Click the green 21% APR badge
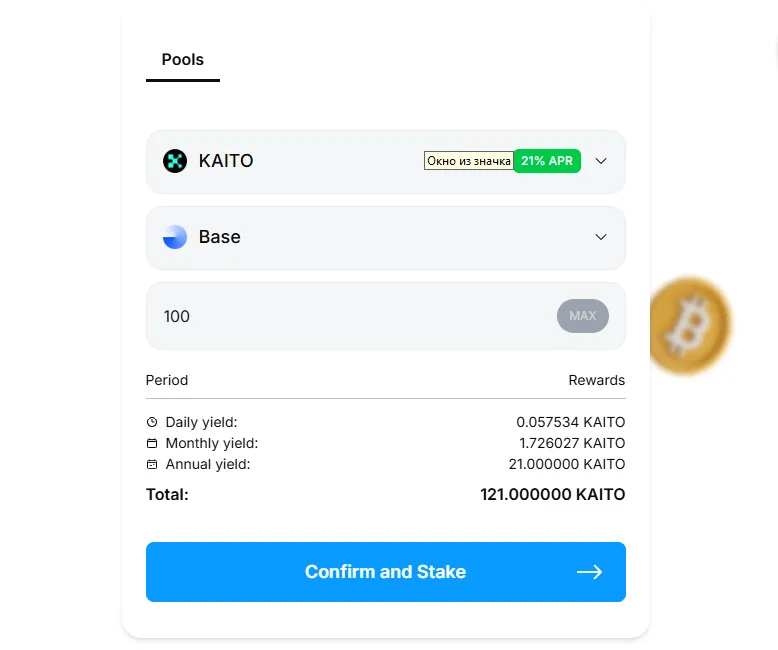Viewport: 778px width, 650px height. (547, 161)
